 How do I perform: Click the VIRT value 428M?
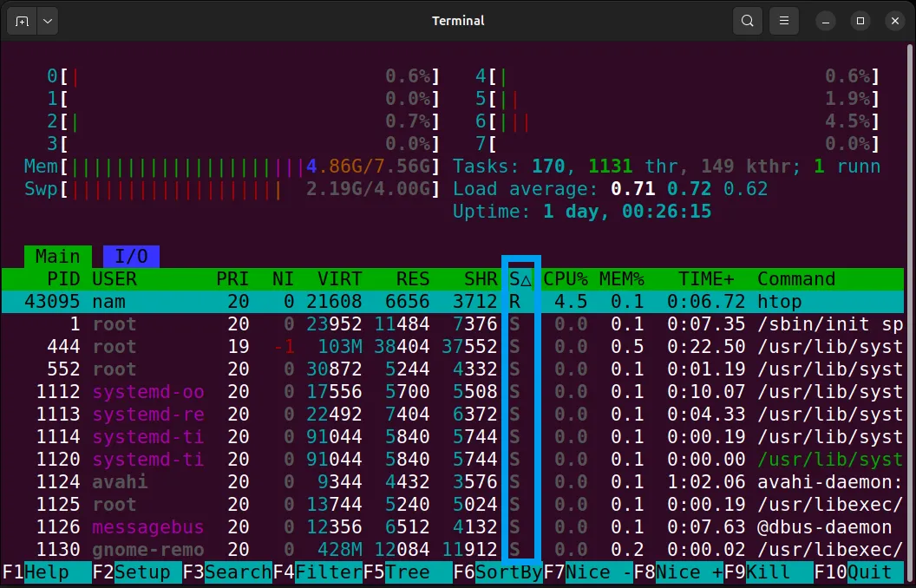339,550
